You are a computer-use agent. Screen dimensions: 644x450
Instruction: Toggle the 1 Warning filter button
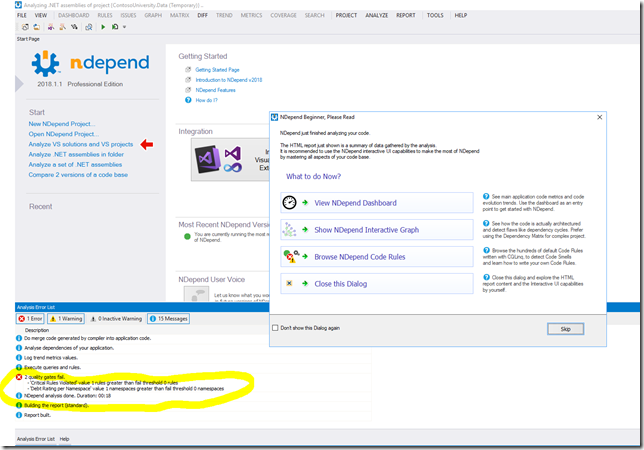coord(67,318)
